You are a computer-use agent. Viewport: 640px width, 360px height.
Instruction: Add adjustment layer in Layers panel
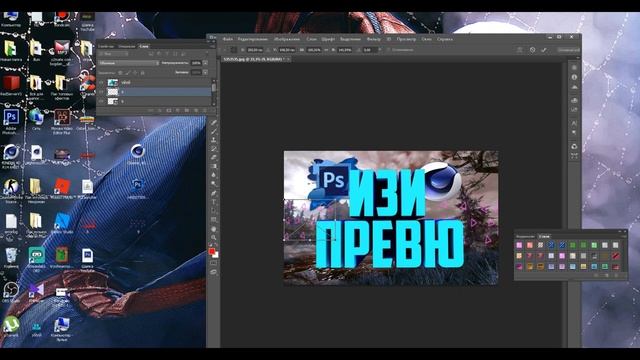(x=178, y=110)
